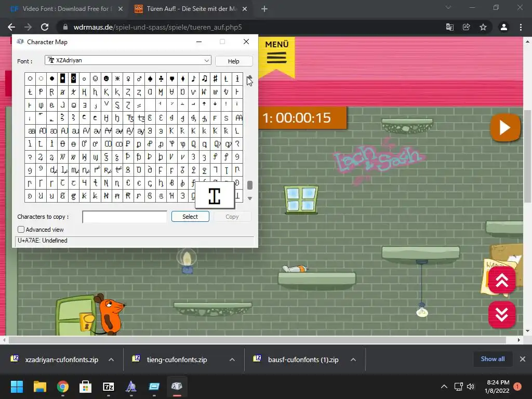Click the red double-up arrow game button
532x399 pixels.
[502, 280]
